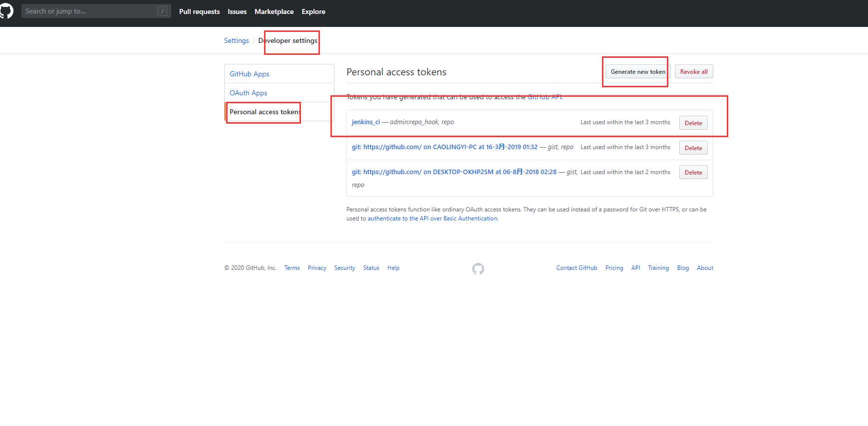Click the GitHub Octocat logo in header
Image resolution: width=868 pixels, height=426 pixels.
[x=6, y=11]
